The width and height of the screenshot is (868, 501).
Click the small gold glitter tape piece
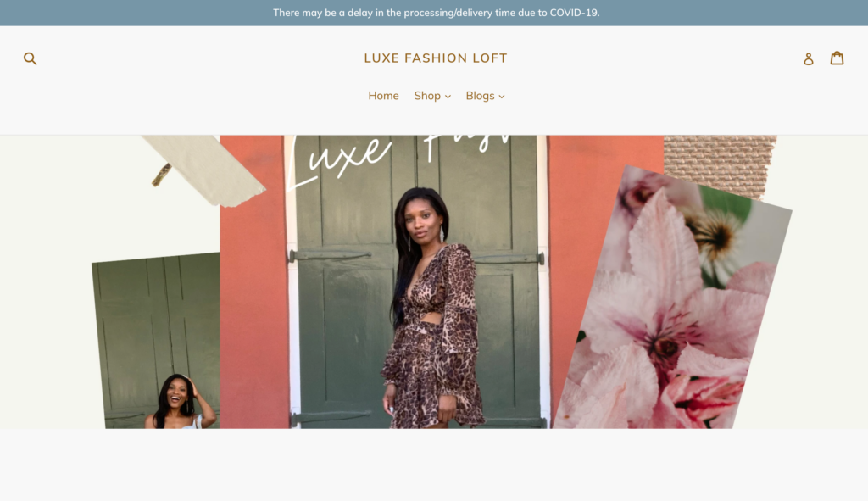162,175
